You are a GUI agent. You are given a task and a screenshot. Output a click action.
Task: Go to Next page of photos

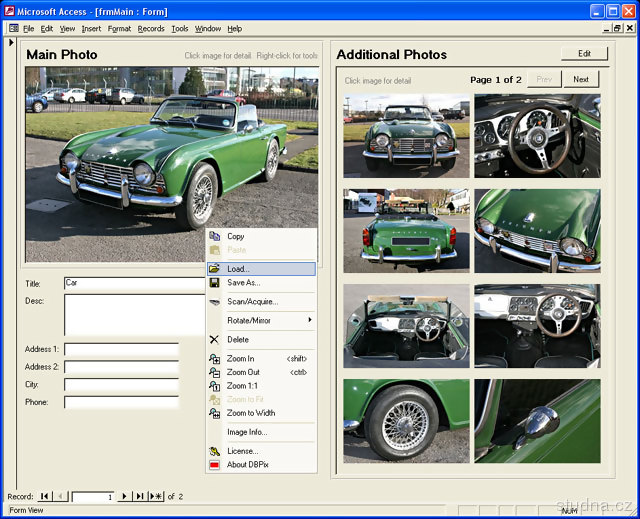click(x=581, y=79)
